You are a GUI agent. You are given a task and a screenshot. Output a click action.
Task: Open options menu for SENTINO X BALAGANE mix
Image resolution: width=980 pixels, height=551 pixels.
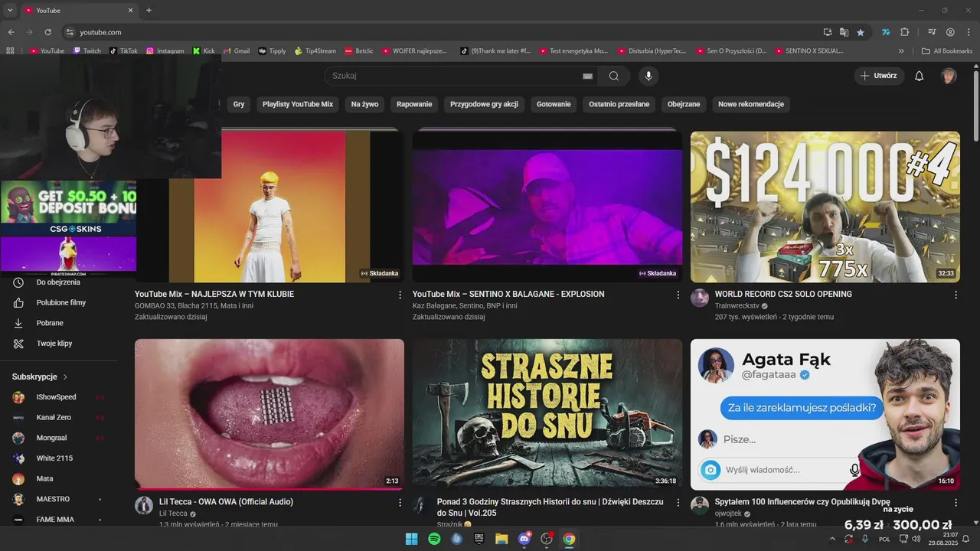(678, 295)
